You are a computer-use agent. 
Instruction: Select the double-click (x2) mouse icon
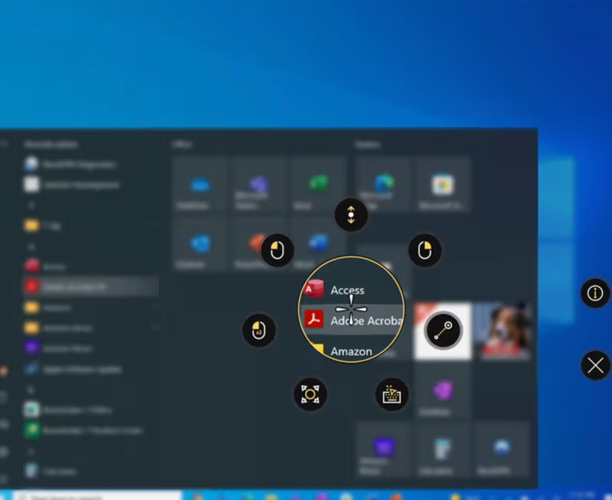pos(259,330)
